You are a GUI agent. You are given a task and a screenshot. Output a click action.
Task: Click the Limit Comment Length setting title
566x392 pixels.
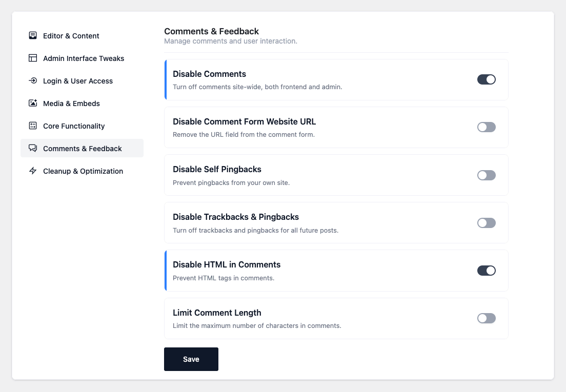[217, 313]
